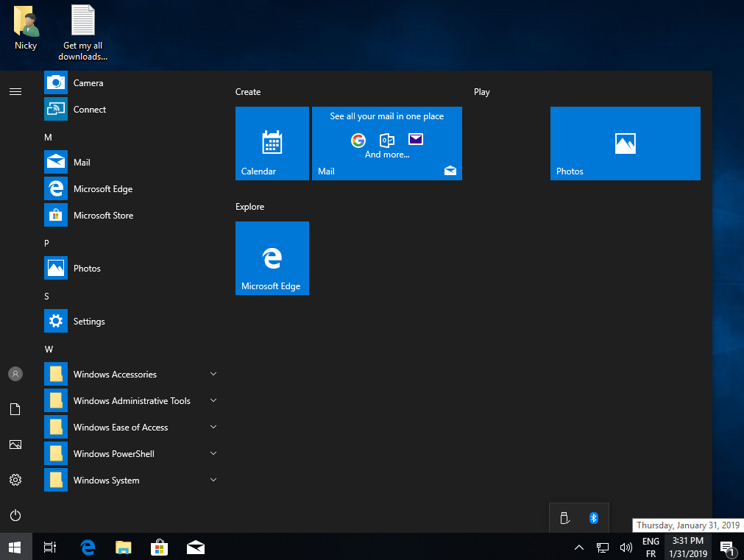Expand Windows Administrative Tools chevron

pyautogui.click(x=213, y=400)
